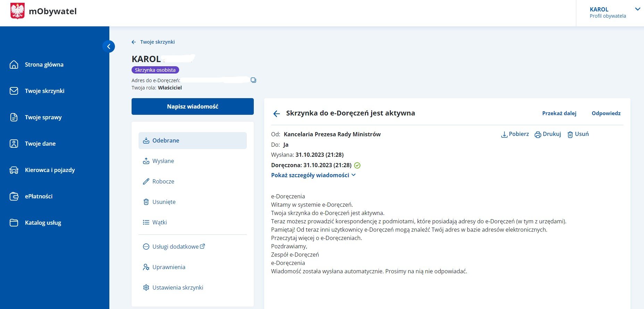
Task: Click the Wysłana date 31.10.2023 (21:28)
Action: (319, 155)
